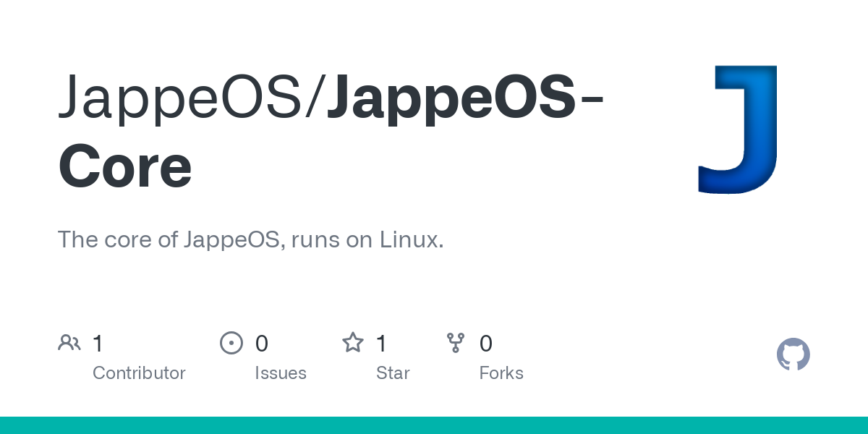Select the repository description text

[250, 239]
